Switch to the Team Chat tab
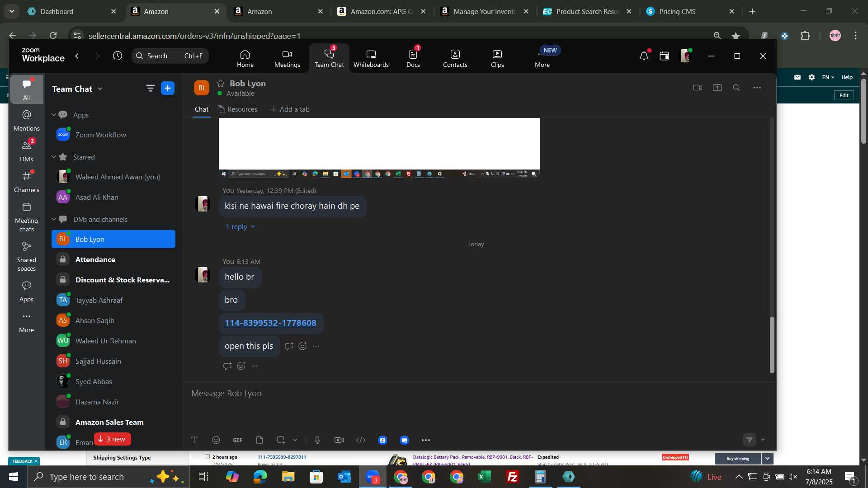This screenshot has height=488, width=868. (x=329, y=58)
